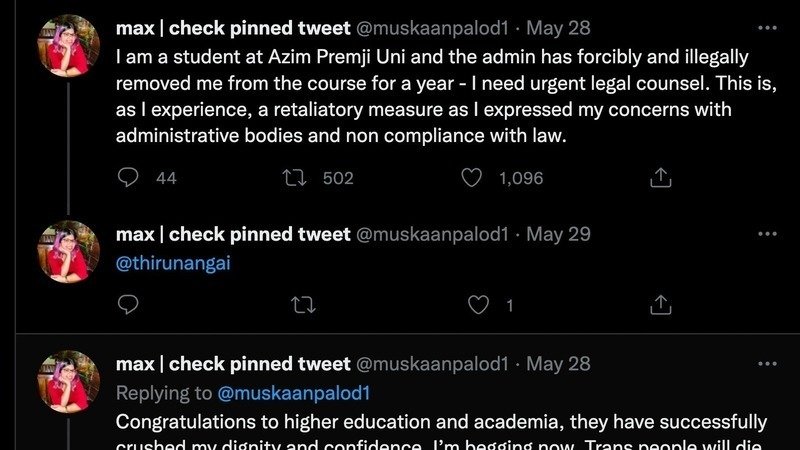The width and height of the screenshot is (800, 450).
Task: Click the second tweet's profile avatar
Action: (68, 252)
